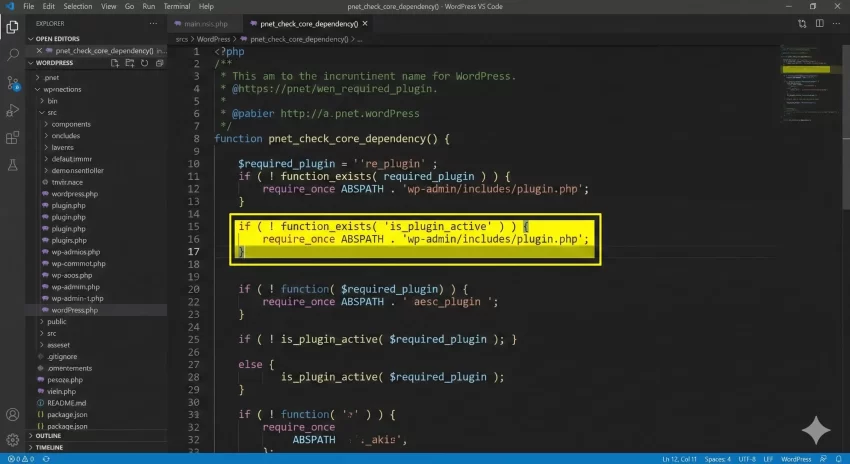Expand the components folder
The height and width of the screenshot is (464, 850).
coord(71,124)
